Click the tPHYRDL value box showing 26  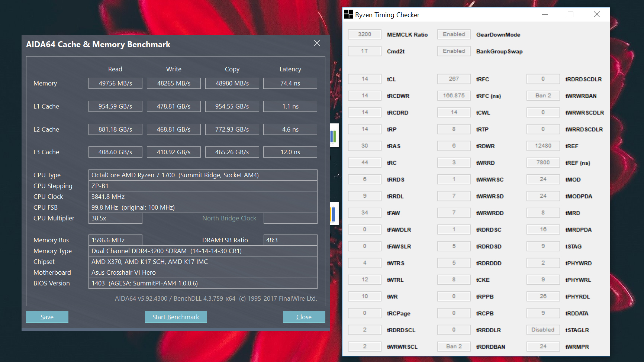(x=543, y=296)
